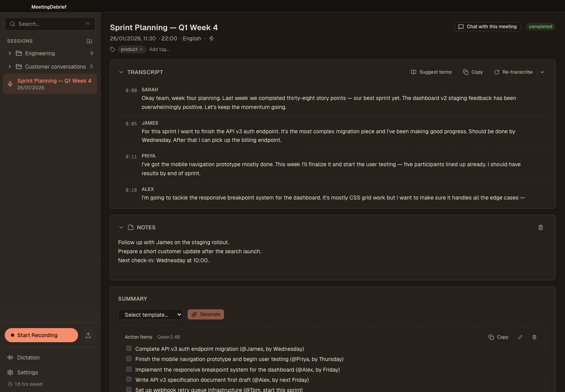The image size is (565, 392).
Task: Click the completed status badge
Action: (x=540, y=27)
